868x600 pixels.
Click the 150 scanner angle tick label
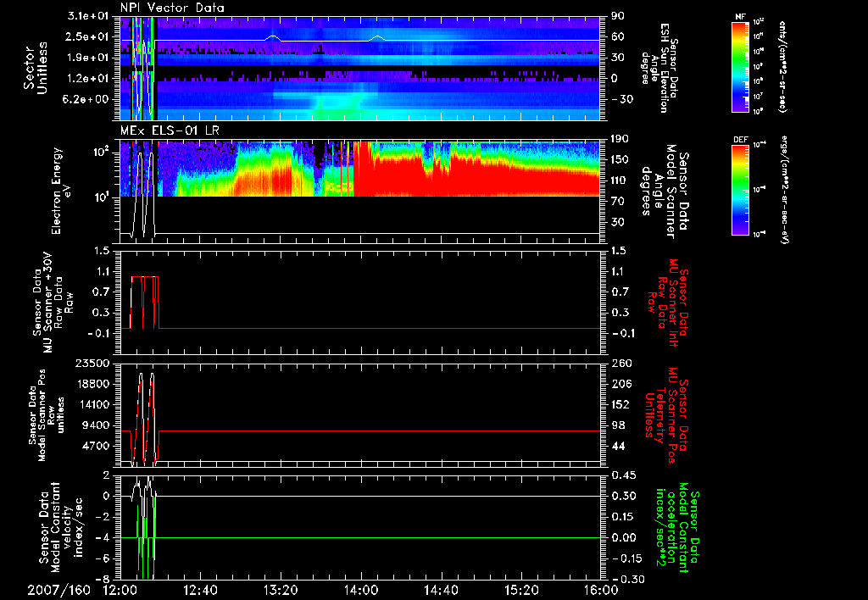(x=620, y=159)
